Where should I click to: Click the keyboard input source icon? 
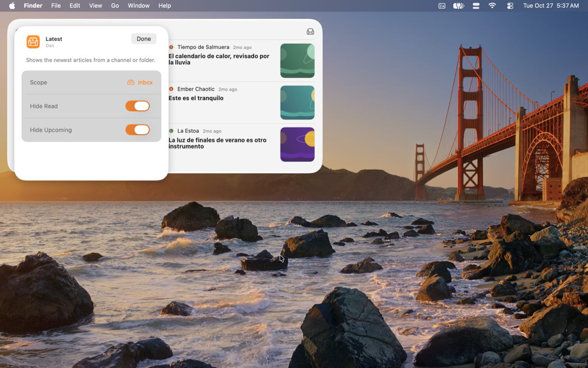(442, 6)
